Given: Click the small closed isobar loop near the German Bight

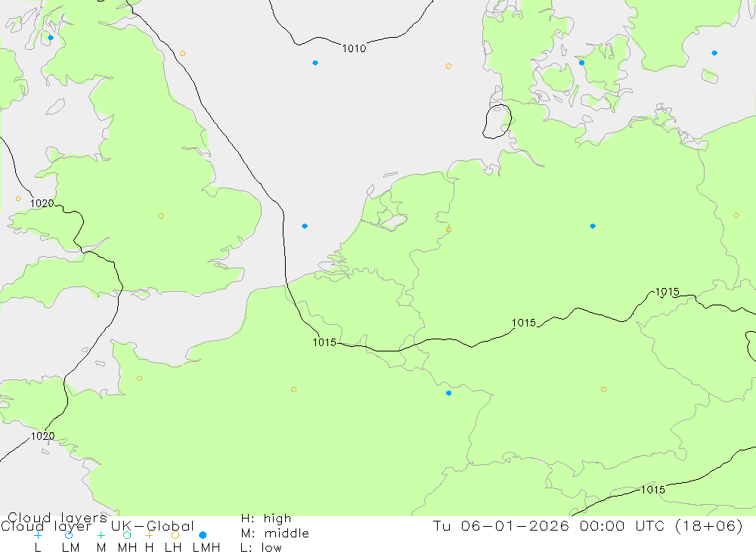Looking at the screenshot, I should (x=497, y=122).
